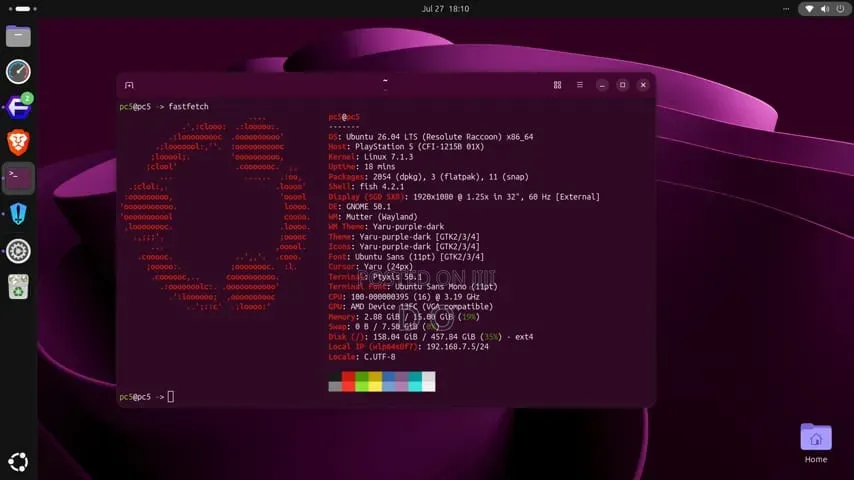Open the Home folder on desktop

(815, 443)
